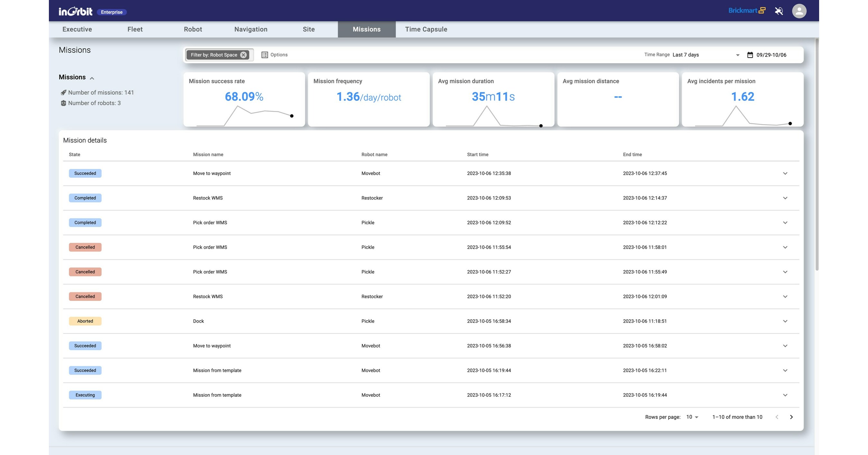The image size is (868, 455).
Task: Toggle the muted notifications bell
Action: click(x=779, y=10)
